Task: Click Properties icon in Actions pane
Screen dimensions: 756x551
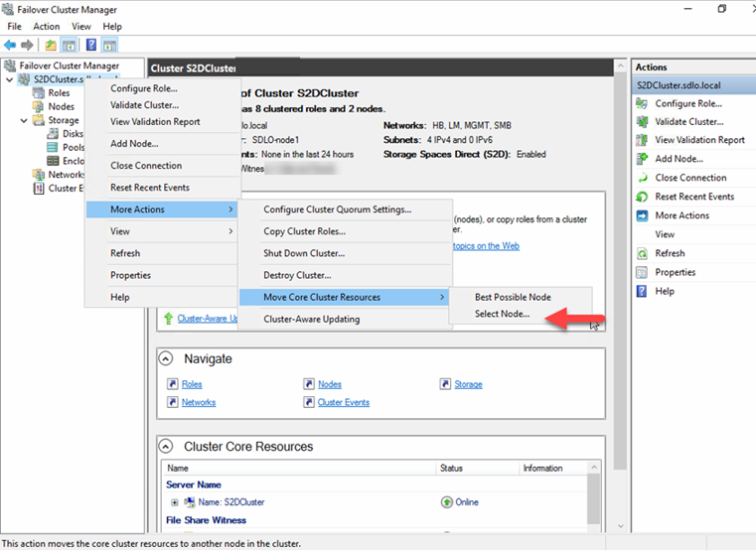Action: (642, 272)
